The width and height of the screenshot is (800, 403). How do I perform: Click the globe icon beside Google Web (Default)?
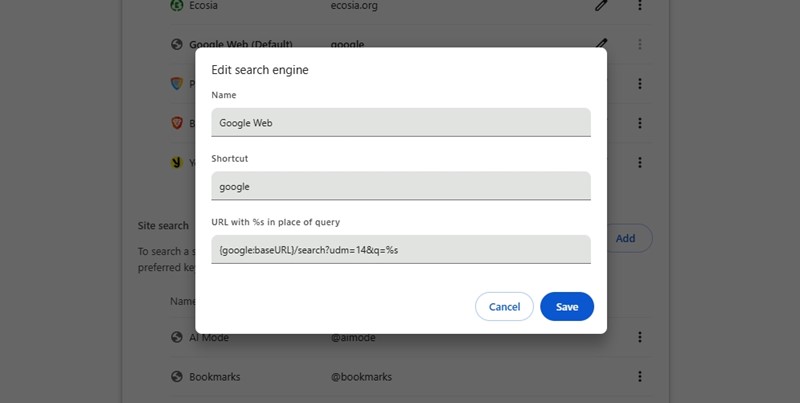pos(177,45)
